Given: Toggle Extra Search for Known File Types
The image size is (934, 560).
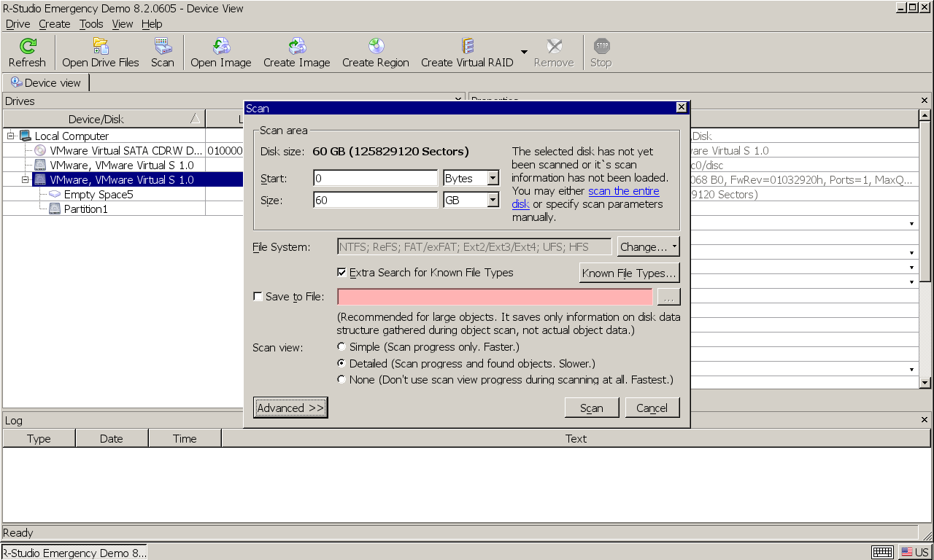Looking at the screenshot, I should coord(341,273).
